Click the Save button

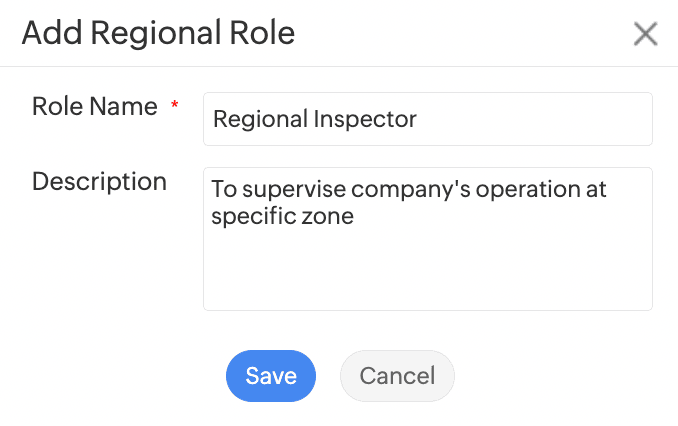pos(271,375)
